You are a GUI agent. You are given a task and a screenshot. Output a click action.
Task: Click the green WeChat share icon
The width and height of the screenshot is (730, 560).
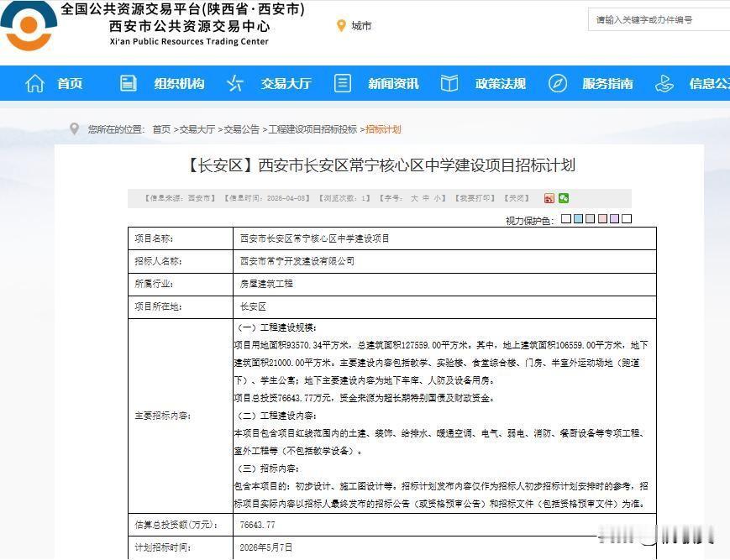[565, 199]
